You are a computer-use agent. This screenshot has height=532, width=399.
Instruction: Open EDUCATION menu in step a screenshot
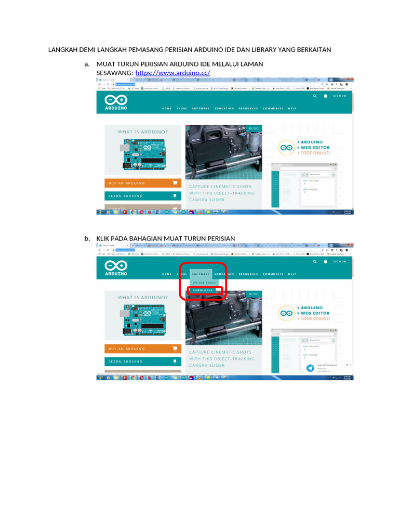pyautogui.click(x=224, y=109)
